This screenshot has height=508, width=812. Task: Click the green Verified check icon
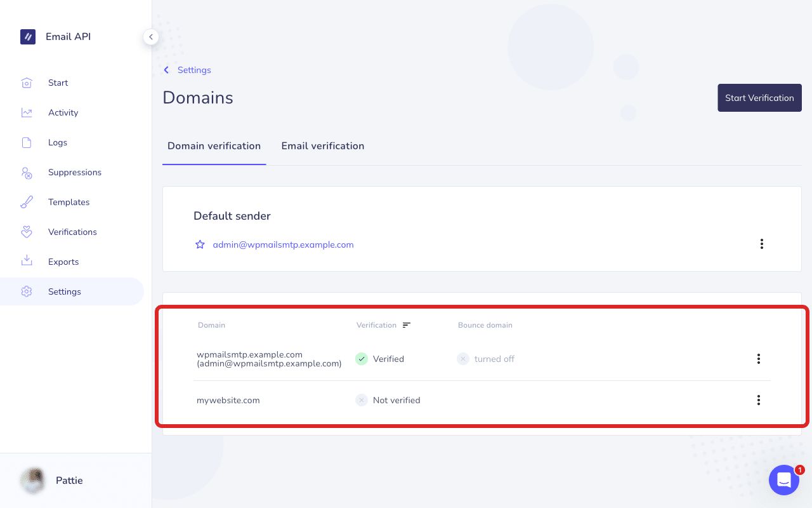click(x=362, y=359)
